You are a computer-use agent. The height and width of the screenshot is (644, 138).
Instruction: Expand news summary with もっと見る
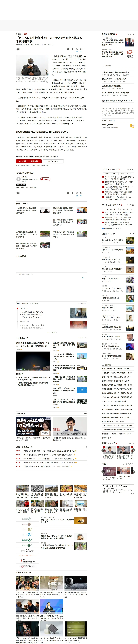[x=52, y=332]
